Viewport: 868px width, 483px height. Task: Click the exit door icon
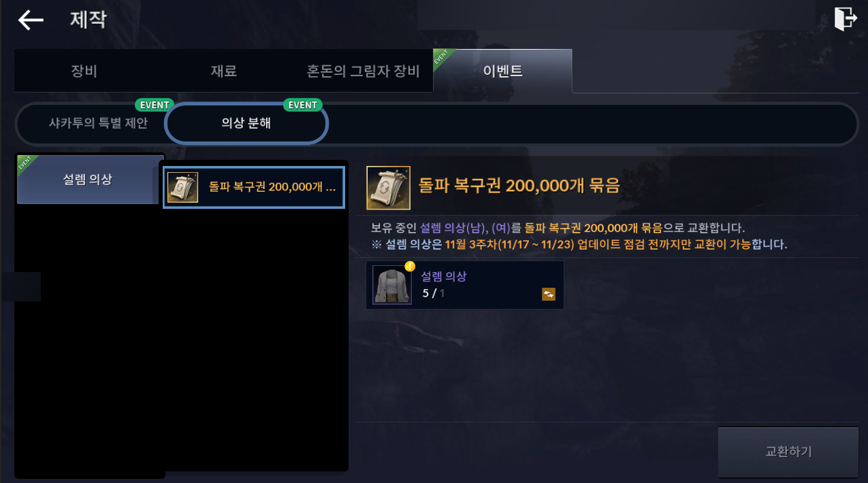pyautogui.click(x=845, y=19)
